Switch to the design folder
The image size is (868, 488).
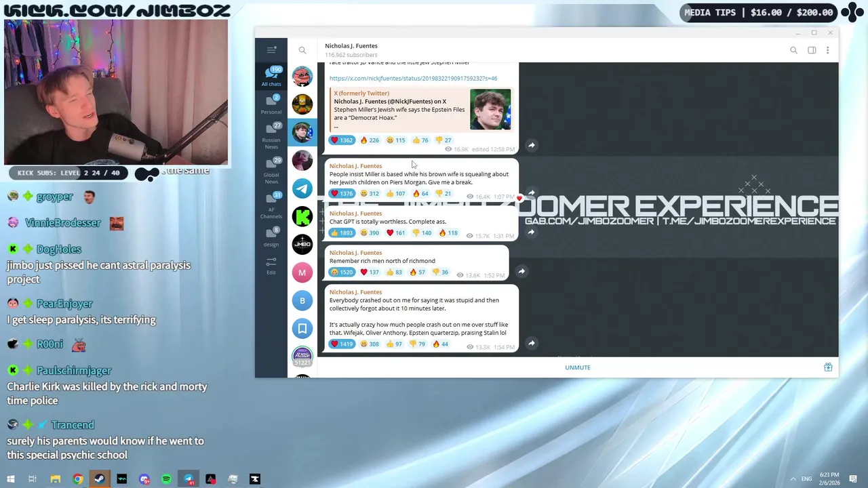pos(271,237)
